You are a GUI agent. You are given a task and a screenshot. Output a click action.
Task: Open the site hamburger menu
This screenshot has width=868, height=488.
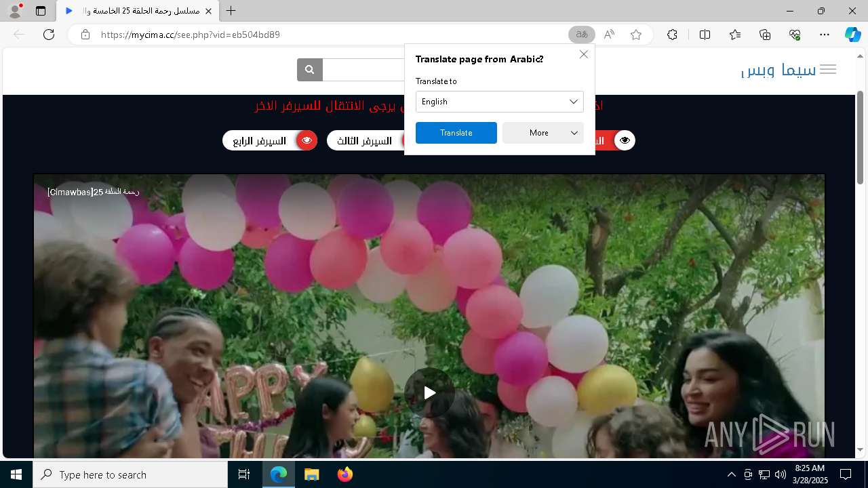(828, 69)
